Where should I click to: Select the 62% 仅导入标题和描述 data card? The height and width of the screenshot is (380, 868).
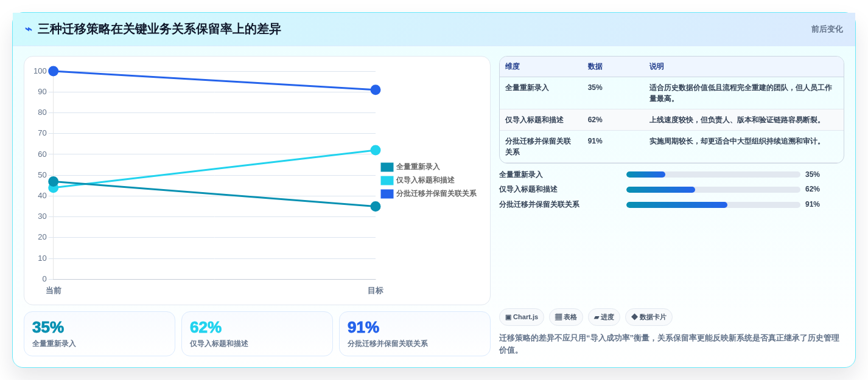click(x=257, y=334)
